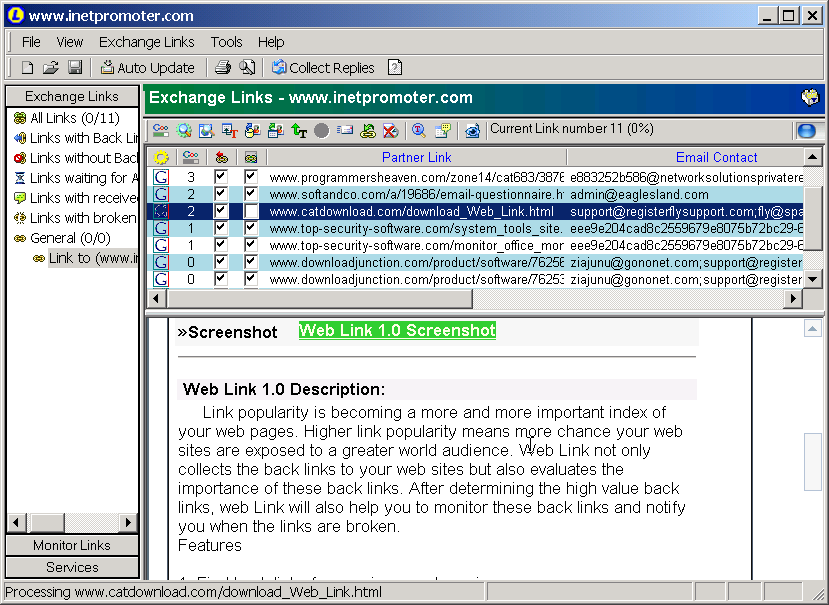Toggle second checkbox in softandco row

(x=251, y=194)
